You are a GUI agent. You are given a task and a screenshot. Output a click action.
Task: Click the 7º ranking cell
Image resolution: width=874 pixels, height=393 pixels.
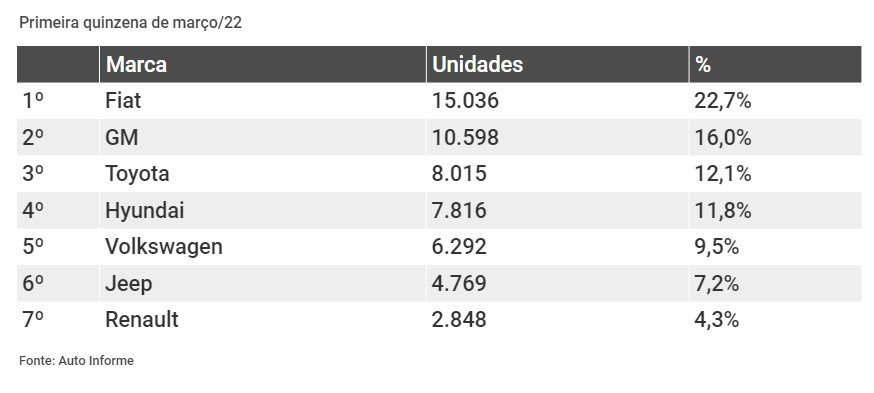[x=33, y=320]
